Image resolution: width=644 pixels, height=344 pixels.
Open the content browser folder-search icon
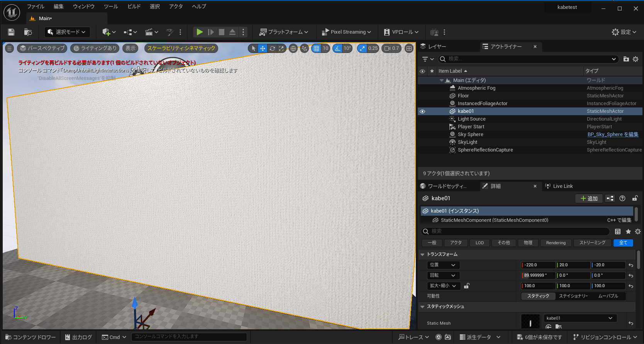(28, 32)
